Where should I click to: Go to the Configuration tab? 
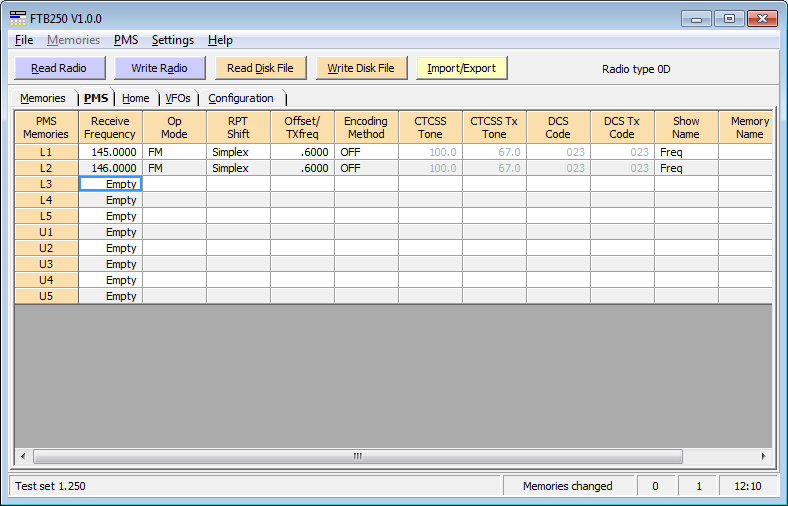click(x=241, y=98)
